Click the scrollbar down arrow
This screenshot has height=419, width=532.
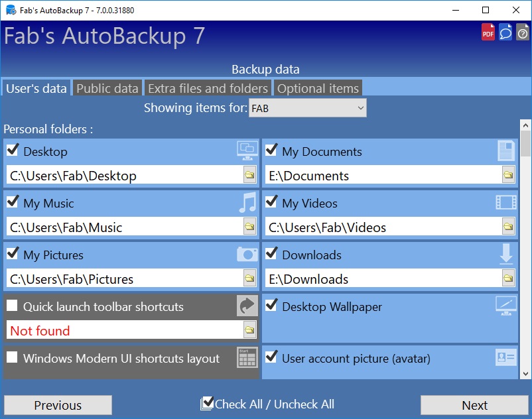coord(525,374)
